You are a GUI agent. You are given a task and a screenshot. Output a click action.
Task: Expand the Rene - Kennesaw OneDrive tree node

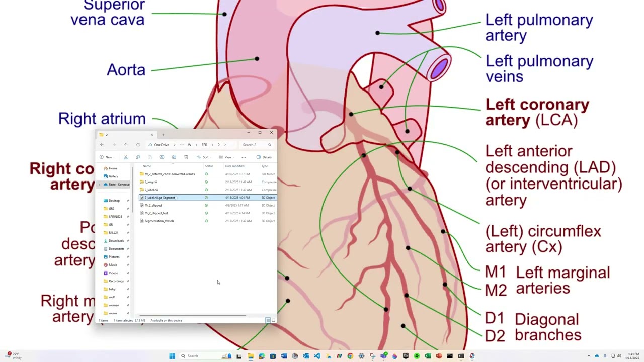click(x=99, y=185)
